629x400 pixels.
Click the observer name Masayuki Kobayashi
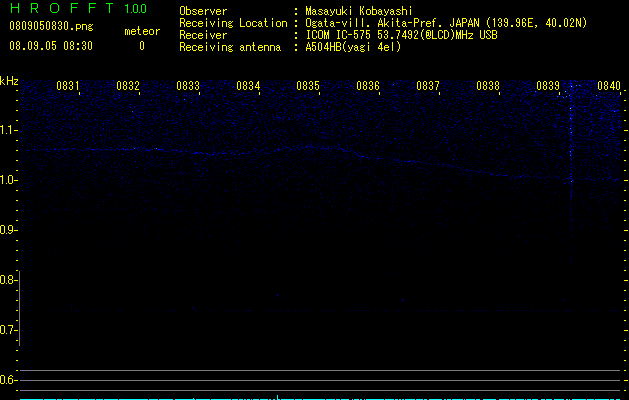point(359,11)
